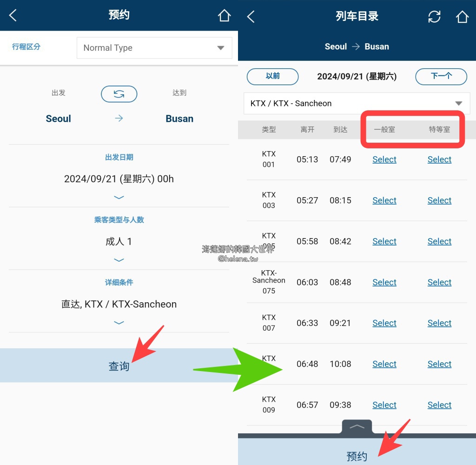Expand the 乘客类型与人数 passenger section
The width and height of the screenshot is (476, 465).
(x=119, y=260)
